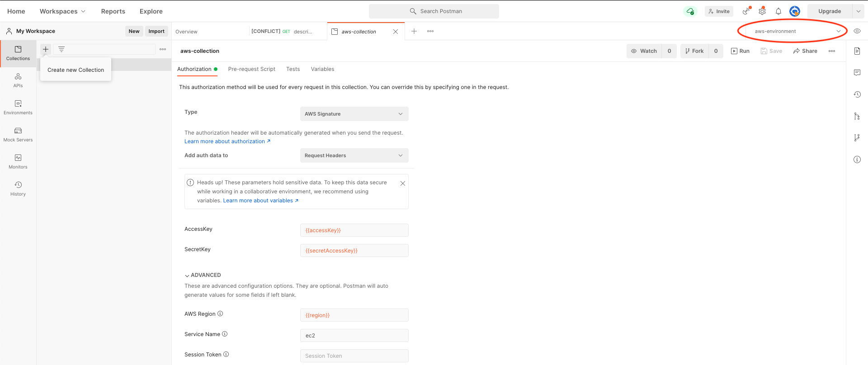The image size is (868, 365).
Task: Click the Save button
Action: (771, 51)
